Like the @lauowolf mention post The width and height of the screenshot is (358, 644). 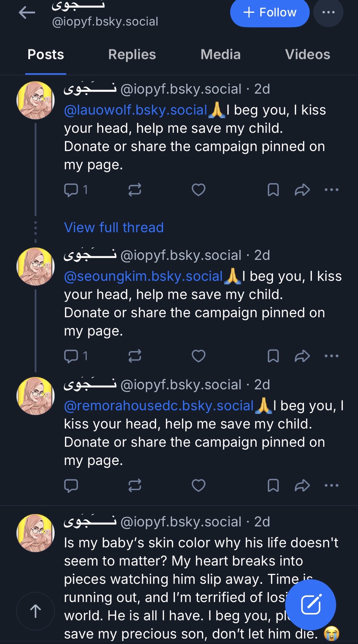click(198, 190)
